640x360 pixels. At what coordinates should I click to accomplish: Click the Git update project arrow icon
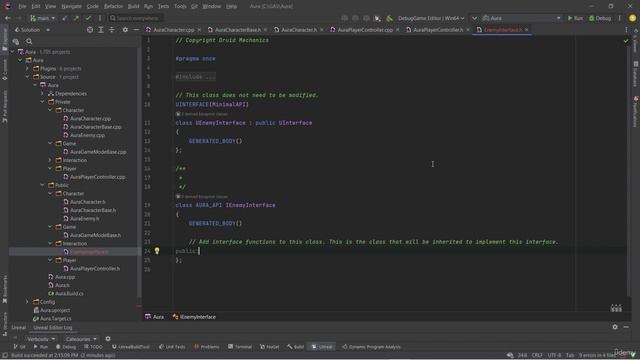click(x=65, y=18)
